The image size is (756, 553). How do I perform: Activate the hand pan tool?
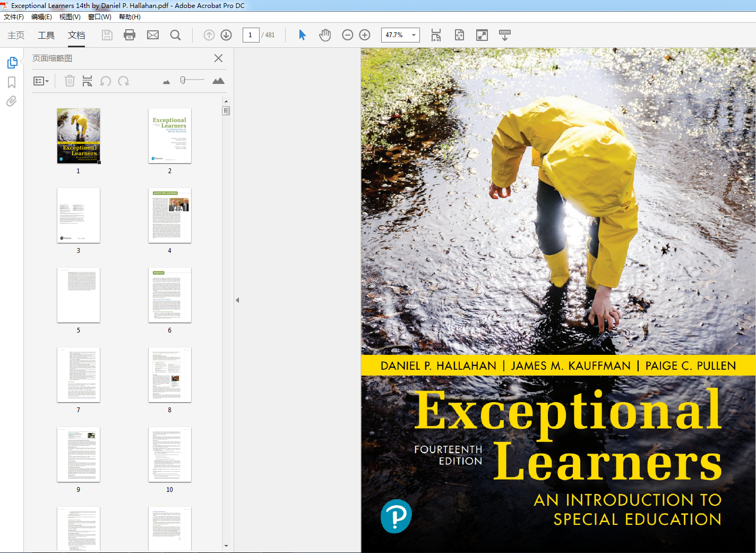coord(325,35)
